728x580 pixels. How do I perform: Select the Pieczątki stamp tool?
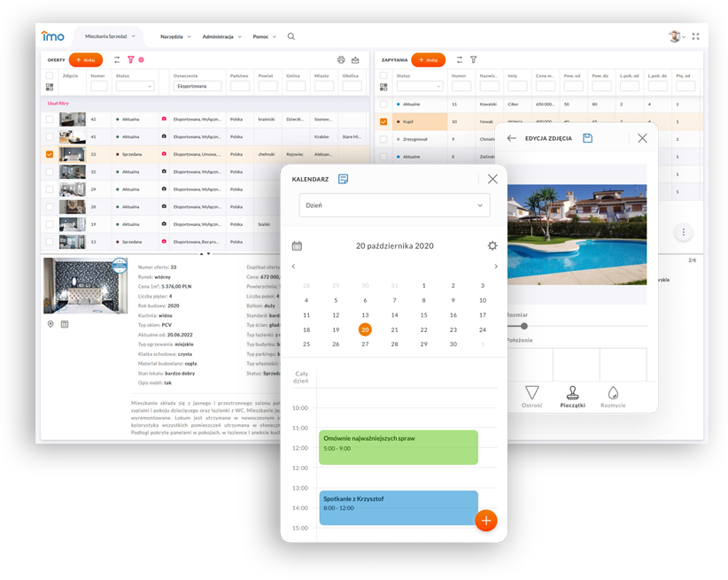(x=573, y=395)
